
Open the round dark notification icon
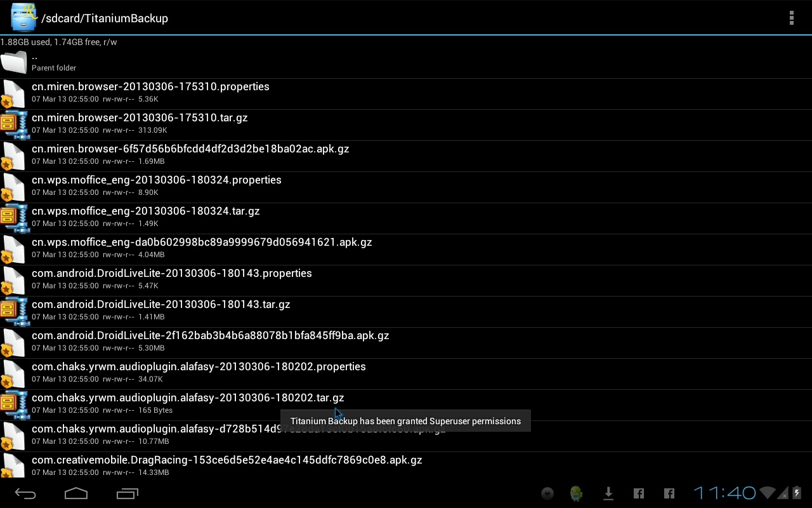coord(547,493)
